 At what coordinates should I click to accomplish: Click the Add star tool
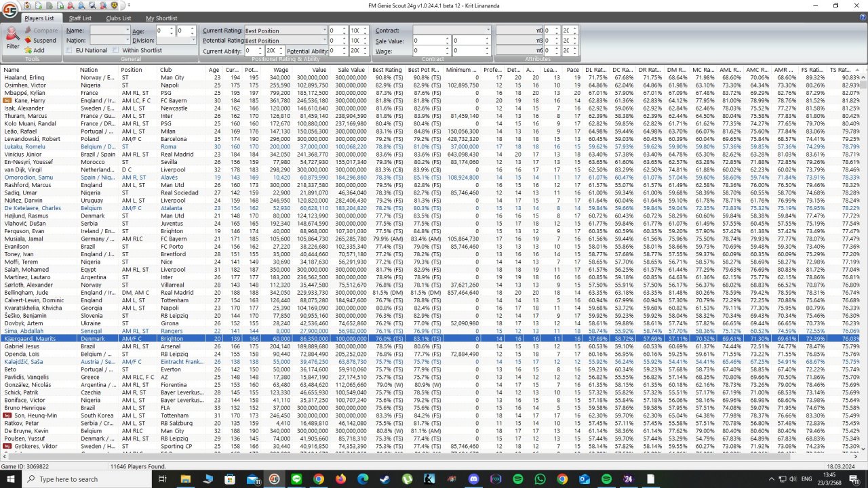(x=34, y=50)
